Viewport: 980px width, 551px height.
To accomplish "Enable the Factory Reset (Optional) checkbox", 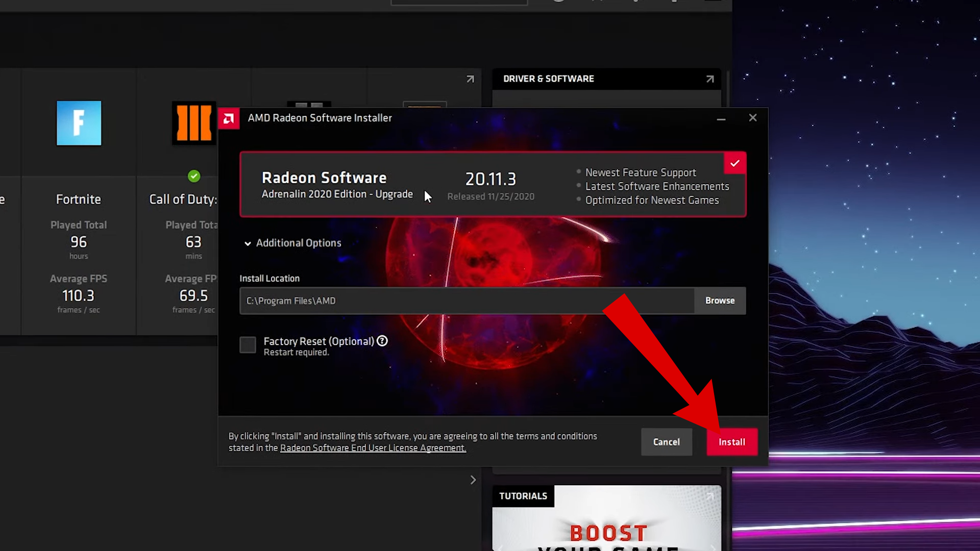I will (248, 345).
